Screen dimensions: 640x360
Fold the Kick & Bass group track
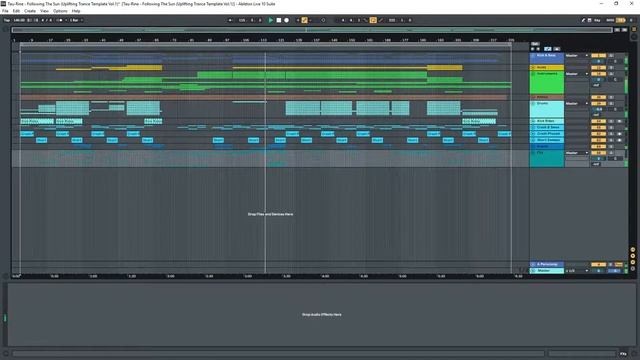click(x=533, y=56)
